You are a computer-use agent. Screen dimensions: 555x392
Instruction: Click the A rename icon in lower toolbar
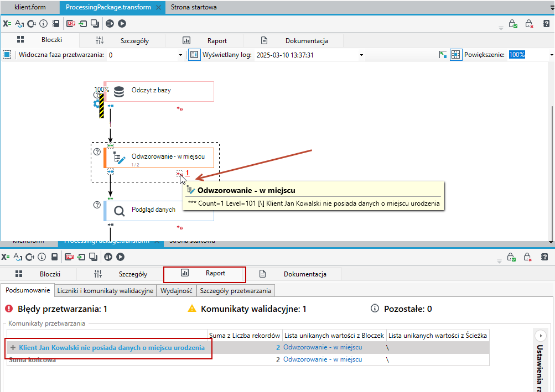(x=18, y=257)
